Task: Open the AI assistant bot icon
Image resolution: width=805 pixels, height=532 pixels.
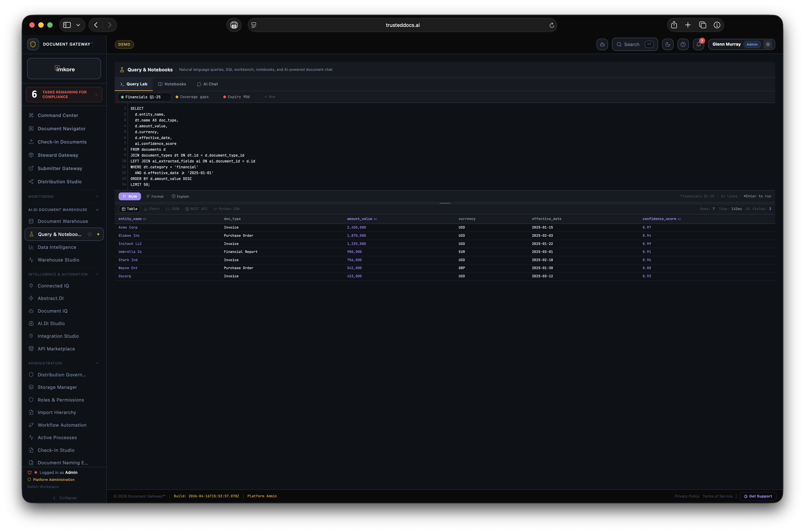Action: (602, 44)
